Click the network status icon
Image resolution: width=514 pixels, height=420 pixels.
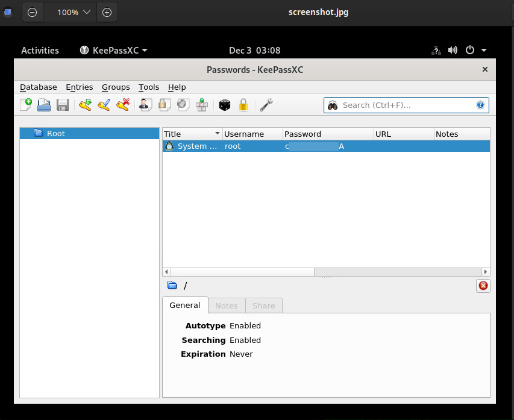click(x=436, y=51)
